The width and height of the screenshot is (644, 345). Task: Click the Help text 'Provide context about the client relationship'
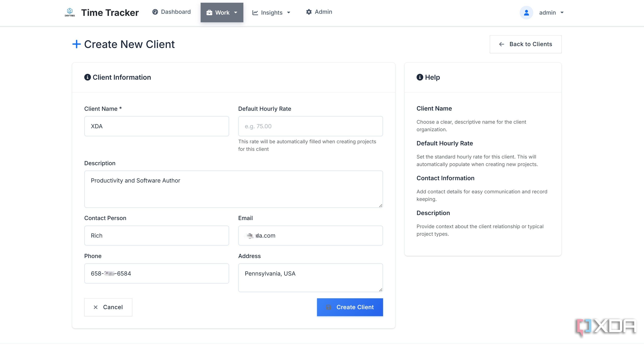480,230
